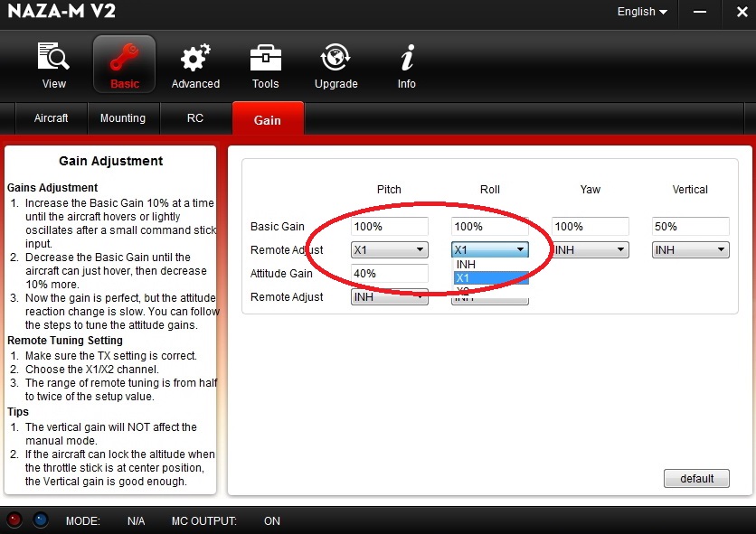
Task: Switch to the Aircraft tab
Action: [x=52, y=118]
